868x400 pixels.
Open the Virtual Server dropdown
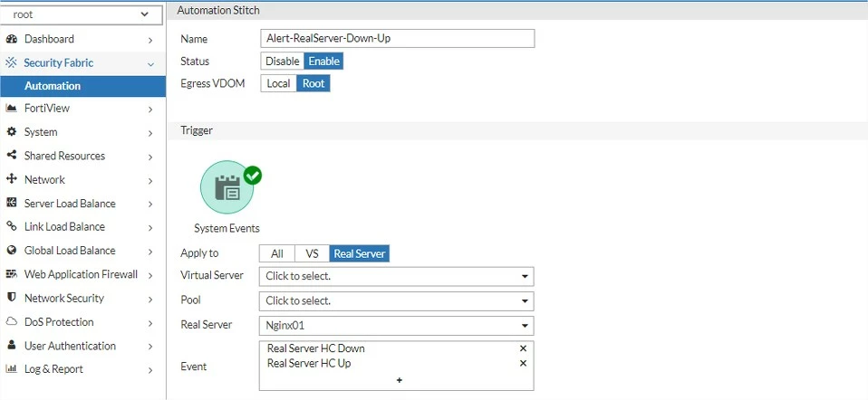[396, 276]
